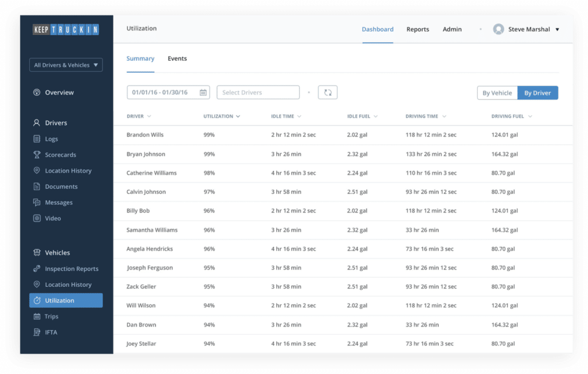Image resolution: width=588 pixels, height=374 pixels.
Task: Click the Steve Marshal avatar icon
Action: [x=498, y=29]
